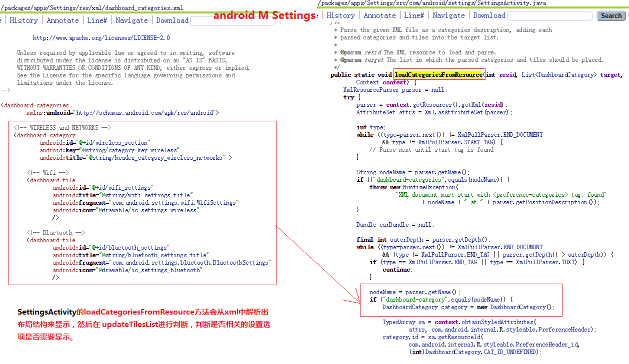Click the obtainStyledAttributes method call

tap(496, 322)
